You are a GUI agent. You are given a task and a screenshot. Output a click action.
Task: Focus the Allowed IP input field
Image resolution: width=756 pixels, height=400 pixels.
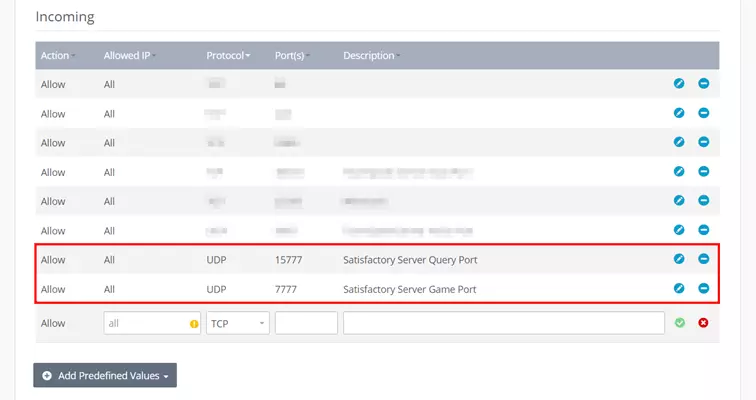(x=145, y=323)
